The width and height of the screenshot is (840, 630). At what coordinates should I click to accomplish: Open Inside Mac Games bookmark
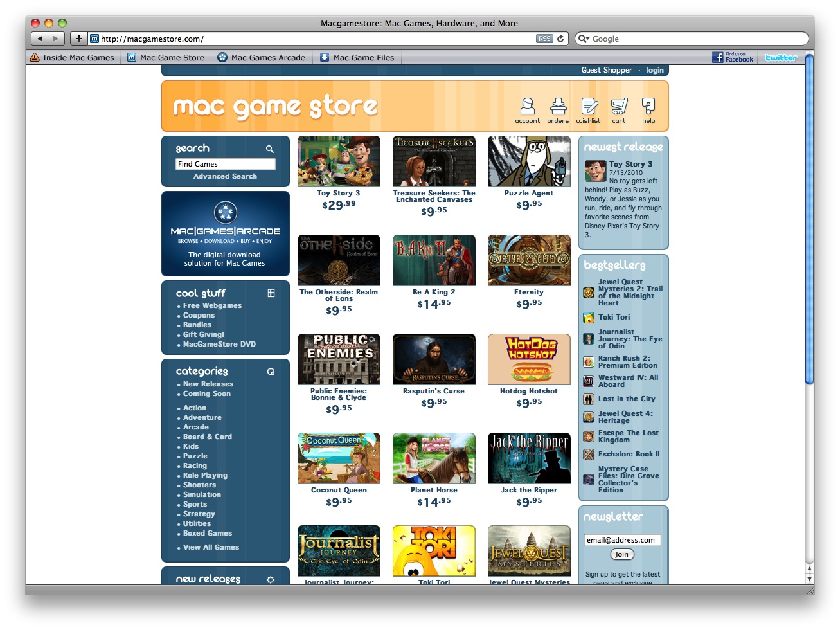pos(72,58)
